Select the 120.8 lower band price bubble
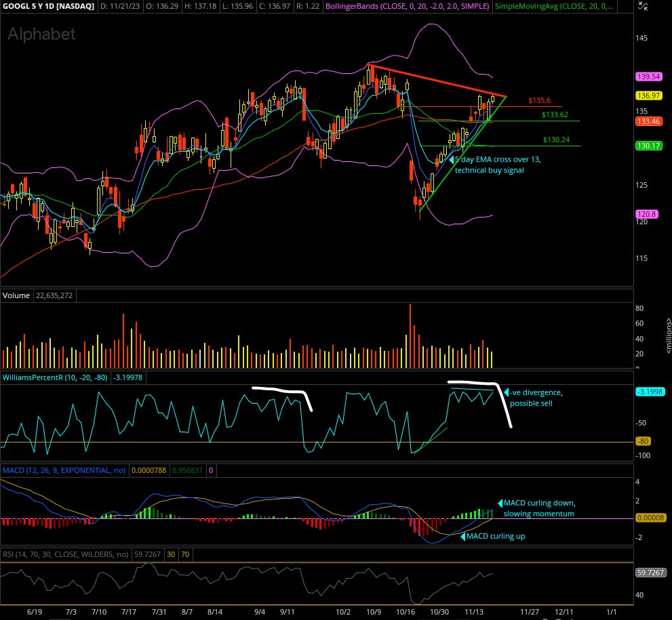This screenshot has width=672, height=620. 646,214
